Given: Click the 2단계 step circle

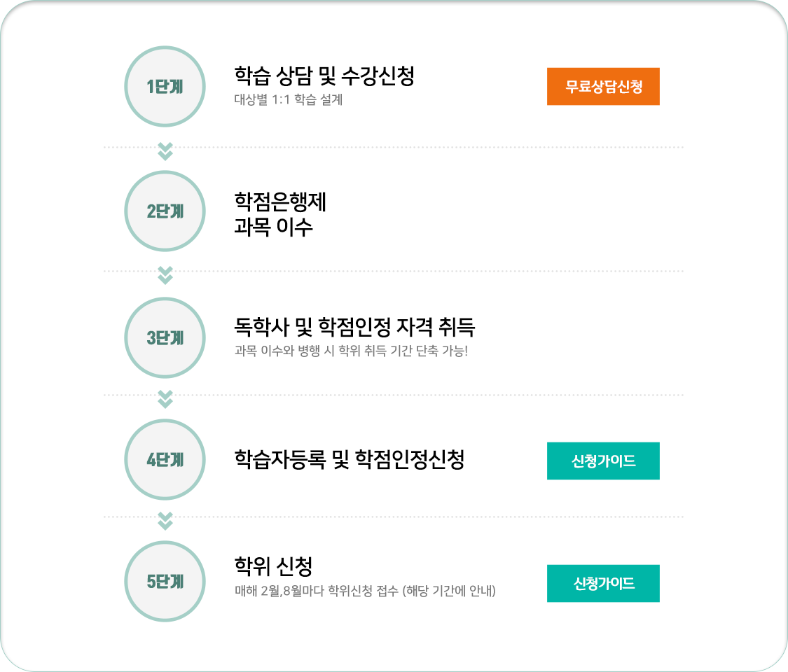Looking at the screenshot, I should 165,211.
